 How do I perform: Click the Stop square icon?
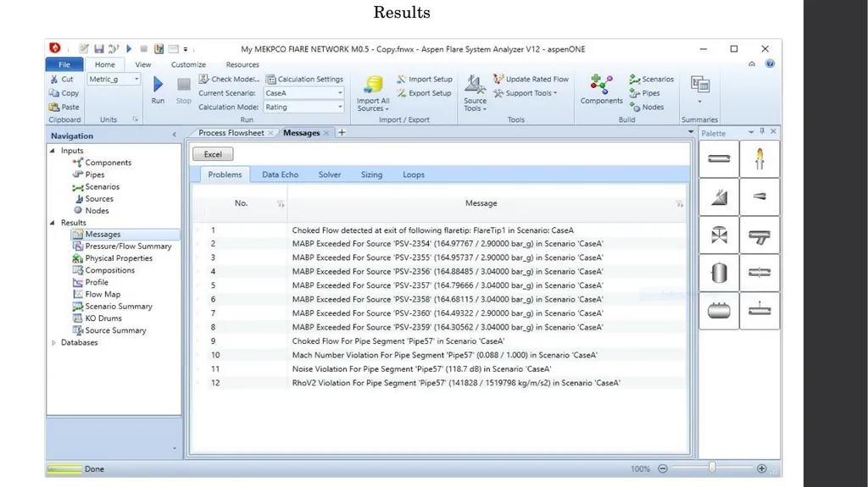point(183,85)
